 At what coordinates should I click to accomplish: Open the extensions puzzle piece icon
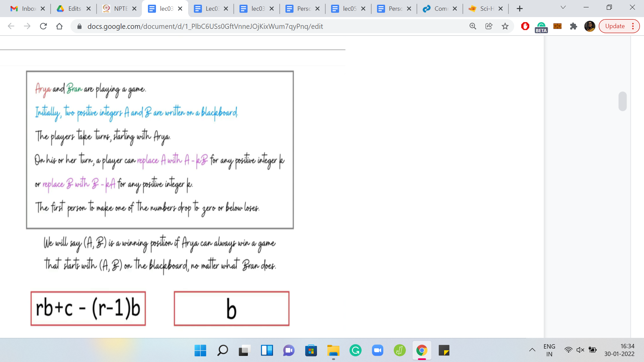click(574, 26)
